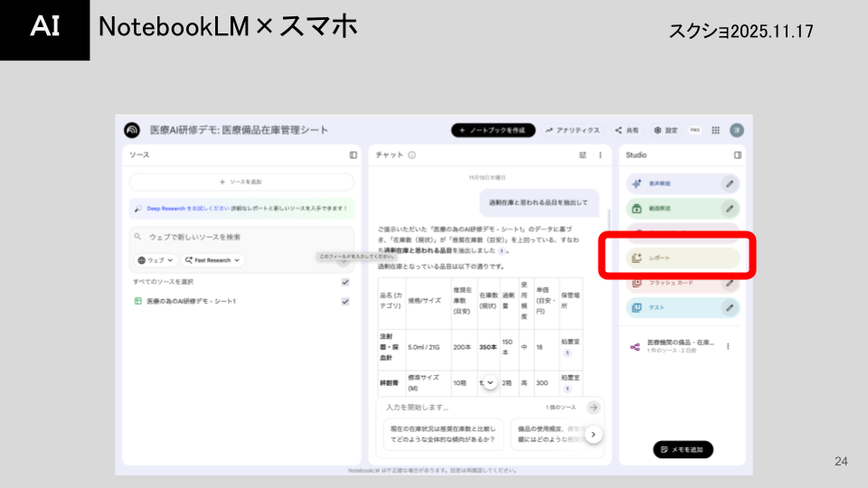Open the chat three-dot options menu
This screenshot has height=488, width=868.
pyautogui.click(x=600, y=155)
